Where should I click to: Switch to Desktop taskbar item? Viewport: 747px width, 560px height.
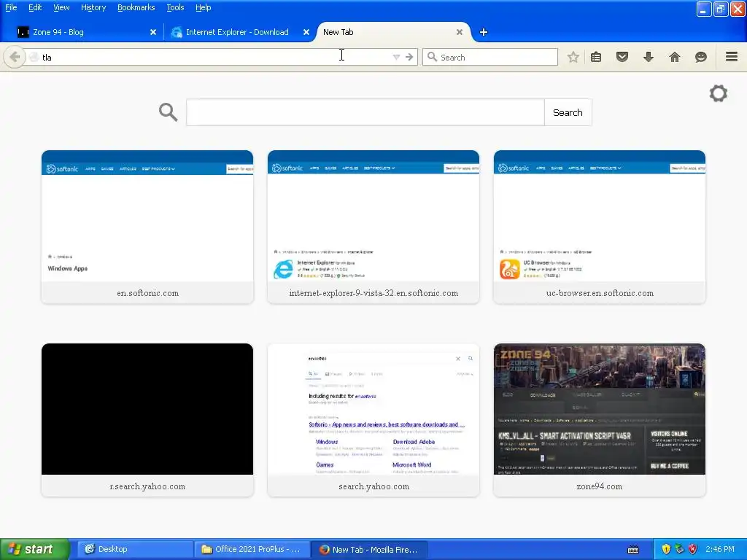135,549
